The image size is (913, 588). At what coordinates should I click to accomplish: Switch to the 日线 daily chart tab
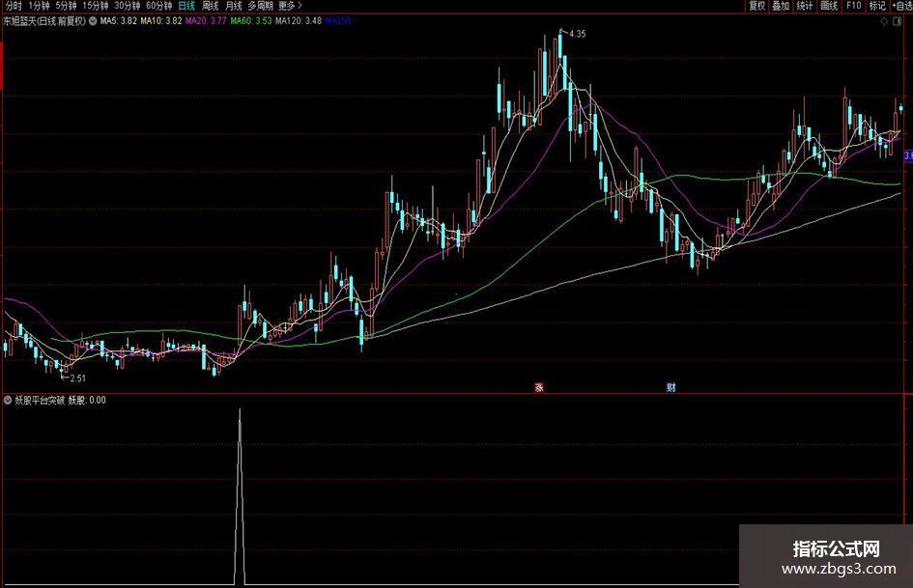186,6
